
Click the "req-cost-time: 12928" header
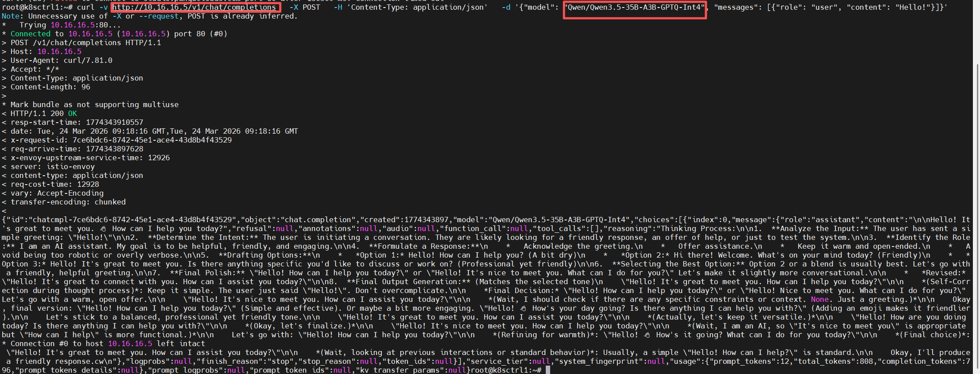coord(54,185)
